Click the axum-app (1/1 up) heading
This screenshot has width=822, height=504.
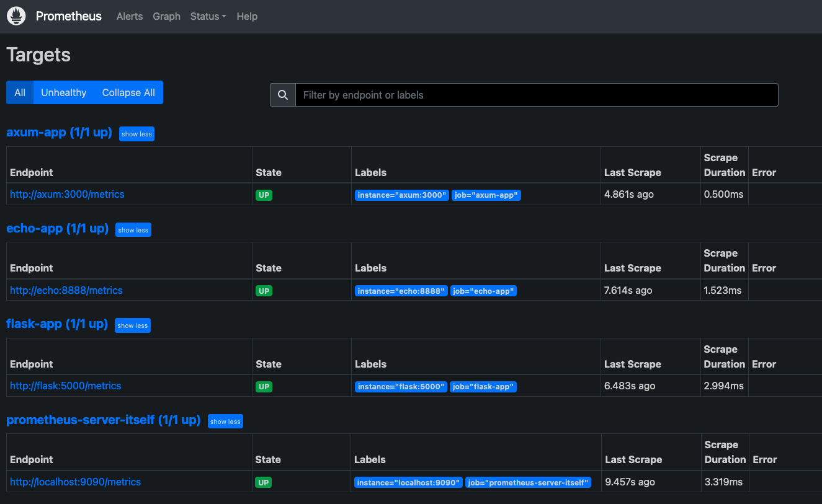coord(59,132)
